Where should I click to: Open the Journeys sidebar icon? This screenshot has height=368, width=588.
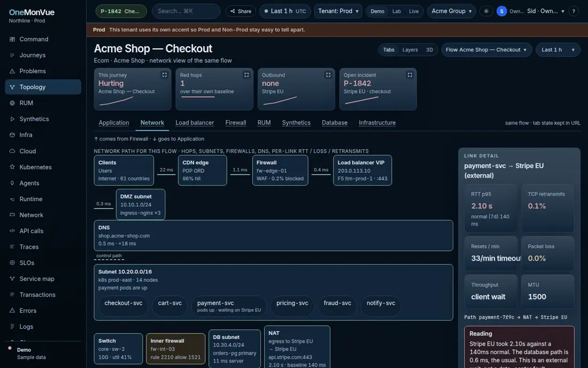[12, 55]
